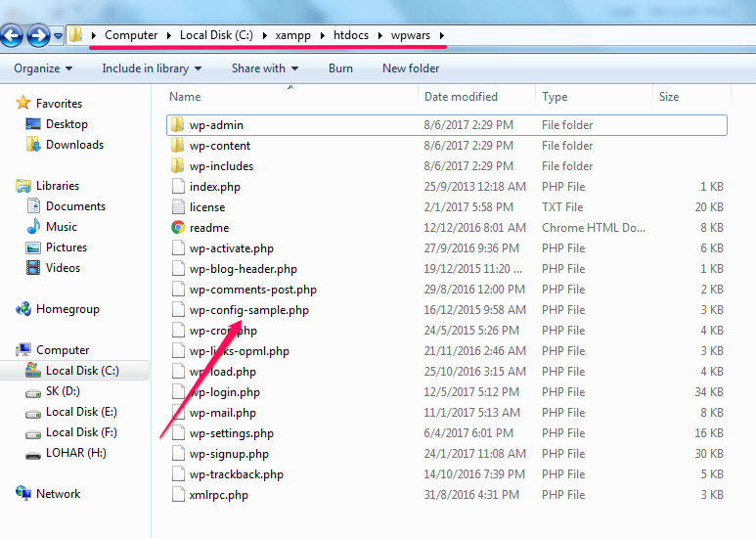Sort by the Type column header
This screenshot has width=756, height=538.
pos(555,97)
